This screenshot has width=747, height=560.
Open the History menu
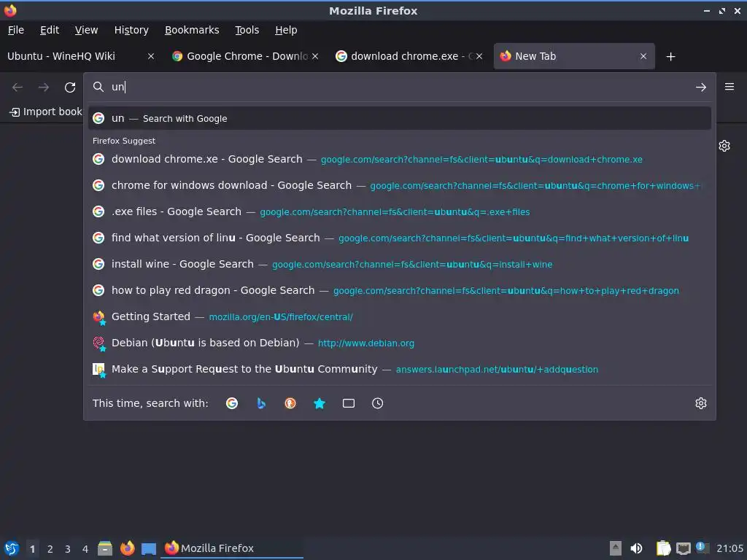(131, 30)
